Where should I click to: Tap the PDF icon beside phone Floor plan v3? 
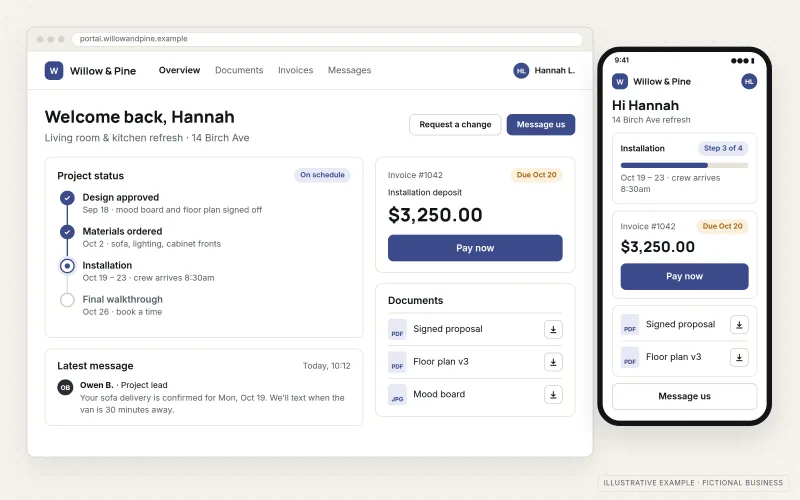tap(630, 358)
